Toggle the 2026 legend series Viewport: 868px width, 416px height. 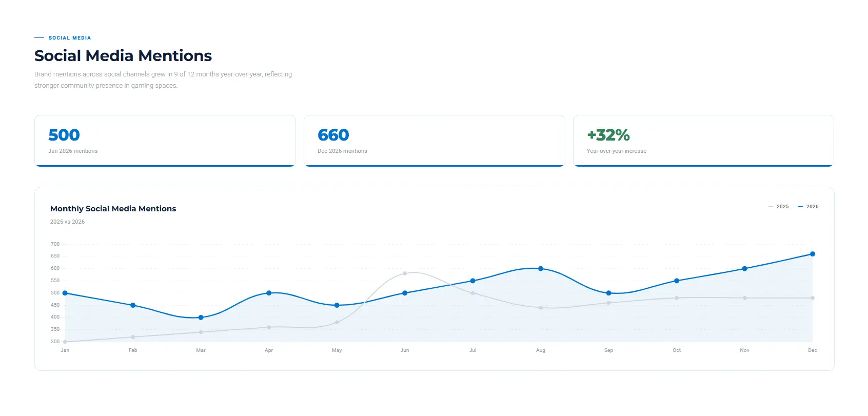click(x=808, y=207)
